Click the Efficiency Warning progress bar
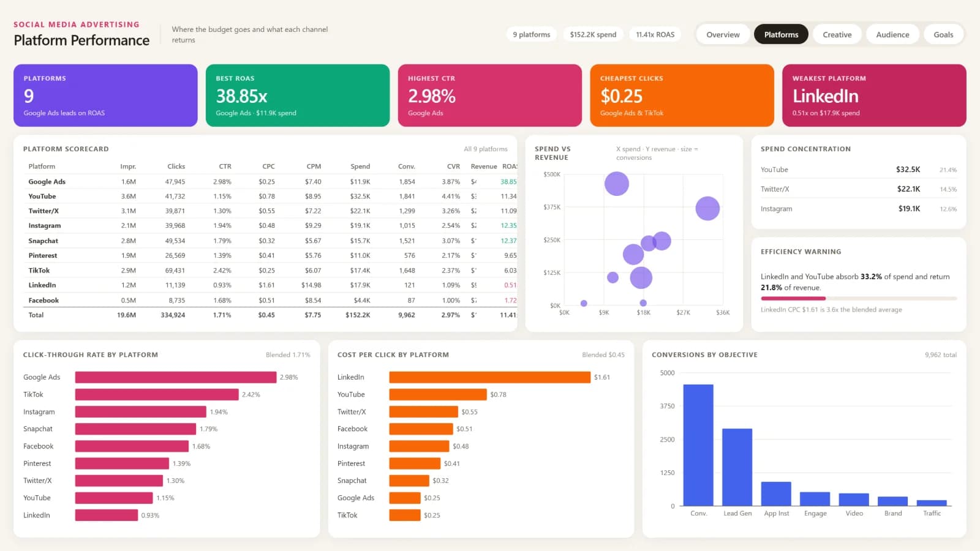 859,299
